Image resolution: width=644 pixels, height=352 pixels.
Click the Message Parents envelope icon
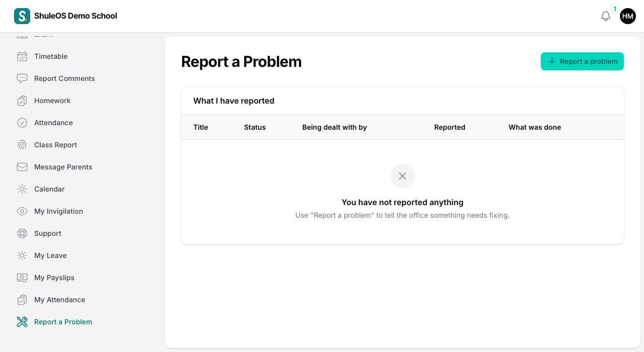click(22, 167)
